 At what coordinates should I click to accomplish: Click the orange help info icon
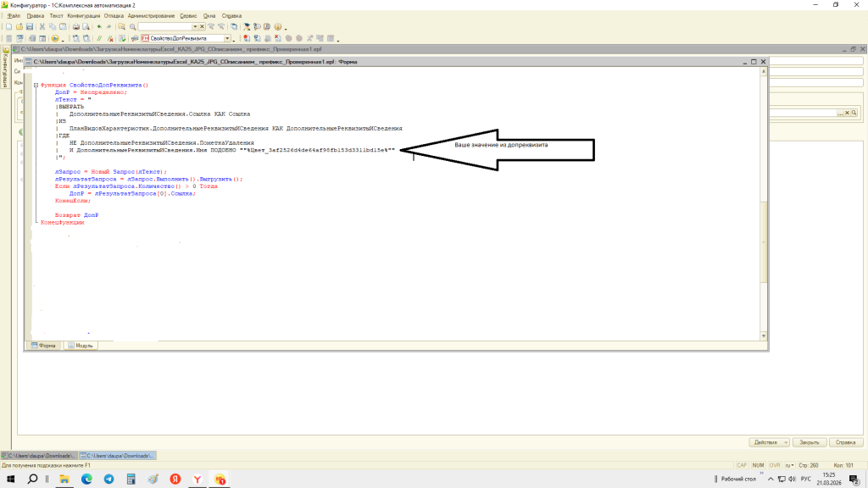point(278,26)
